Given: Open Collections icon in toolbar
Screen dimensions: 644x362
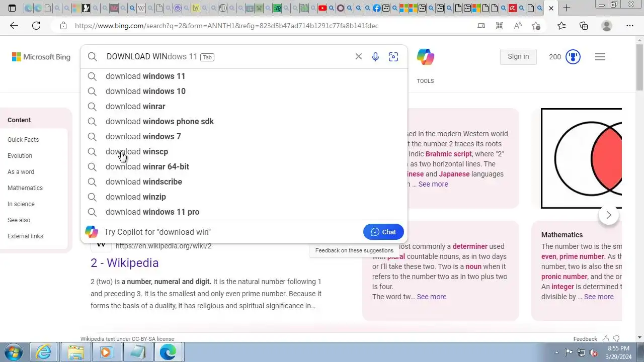Looking at the screenshot, I should [x=584, y=26].
